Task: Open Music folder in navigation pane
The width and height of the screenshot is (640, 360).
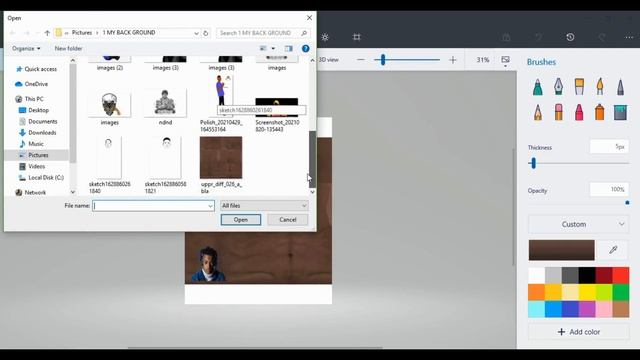Action: [36, 144]
